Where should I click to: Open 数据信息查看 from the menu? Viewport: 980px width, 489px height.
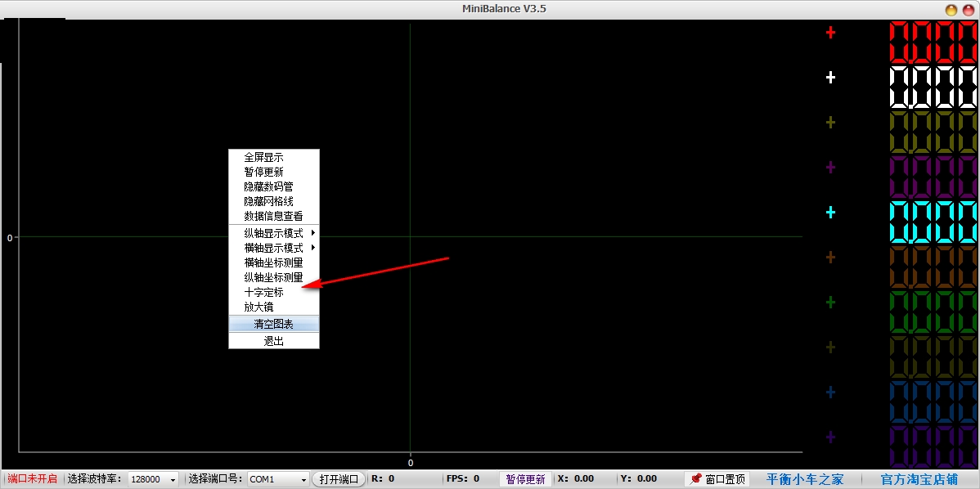pyautogui.click(x=274, y=216)
